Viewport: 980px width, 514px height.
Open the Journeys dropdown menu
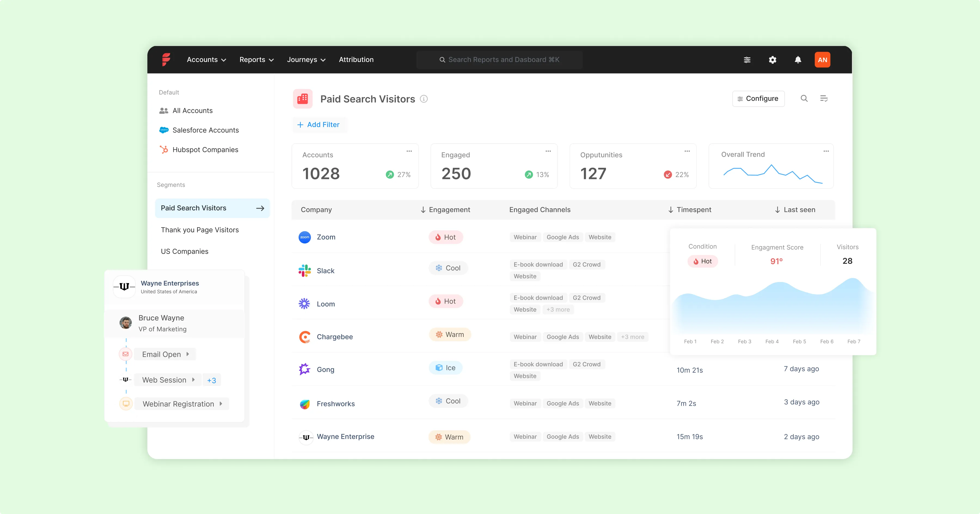coord(306,60)
